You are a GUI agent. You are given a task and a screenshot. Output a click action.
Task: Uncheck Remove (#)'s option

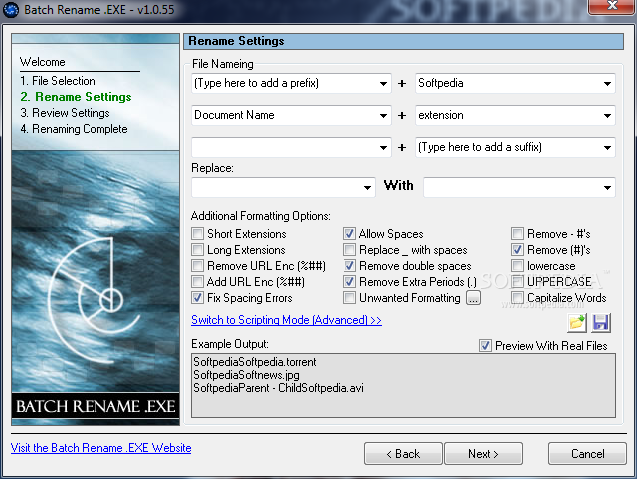(517, 249)
